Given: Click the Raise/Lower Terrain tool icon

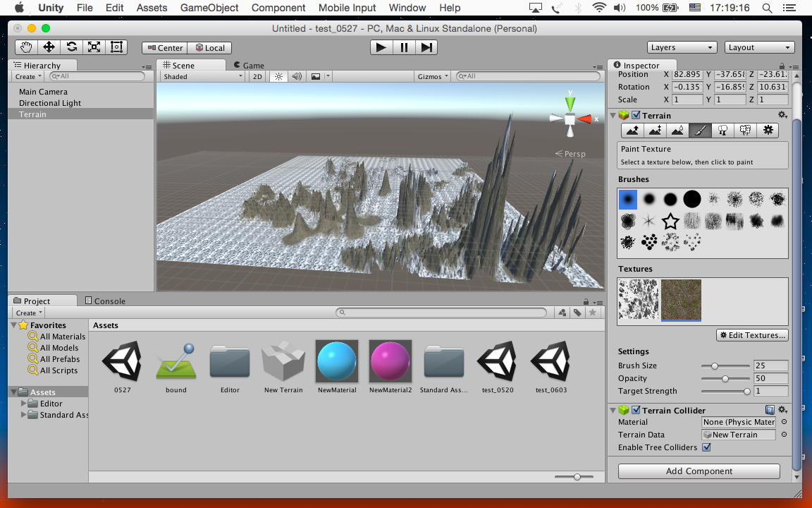Looking at the screenshot, I should coord(632,131).
